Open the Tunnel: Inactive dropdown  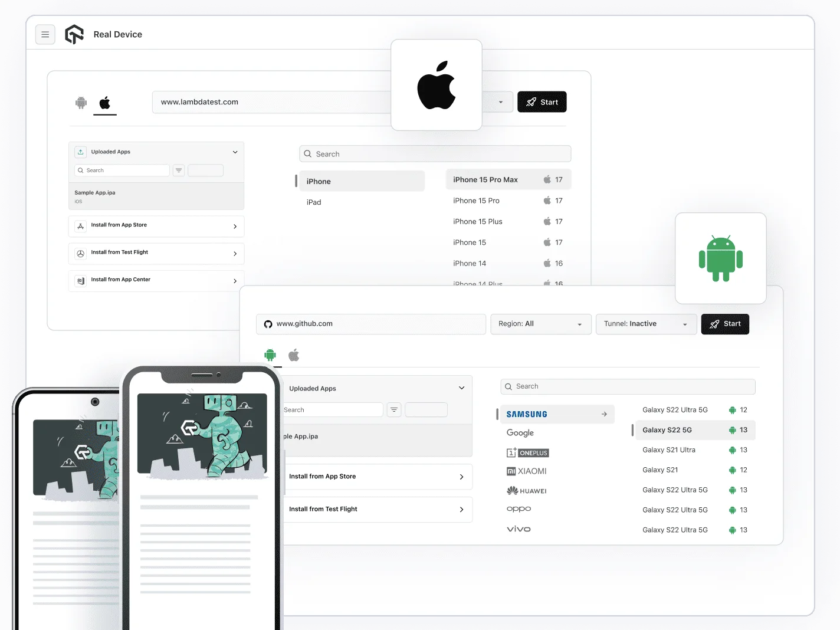click(646, 324)
